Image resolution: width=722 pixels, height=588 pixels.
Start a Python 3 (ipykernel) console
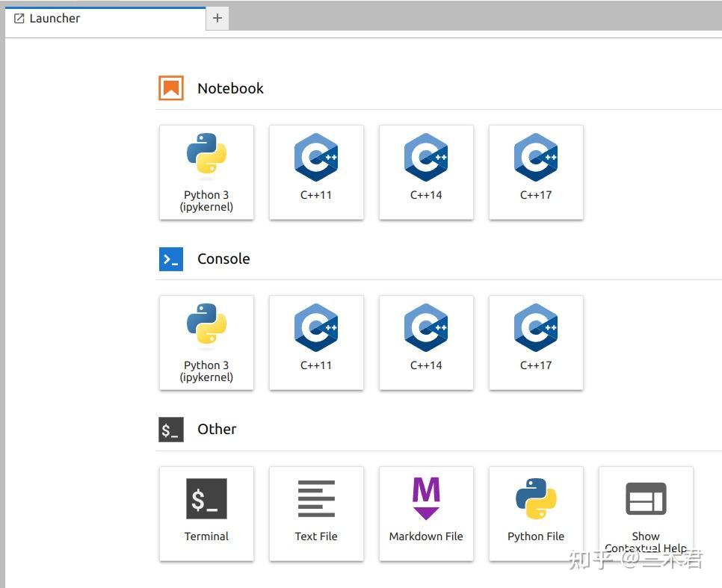point(206,343)
